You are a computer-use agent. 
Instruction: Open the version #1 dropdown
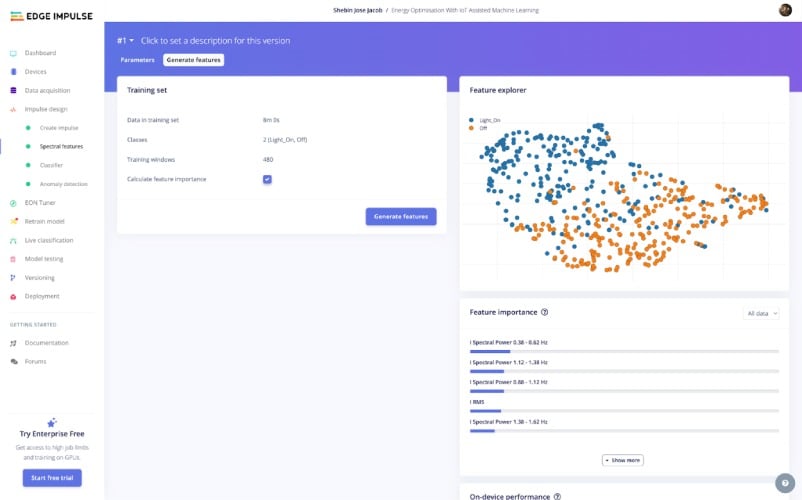(x=125, y=40)
